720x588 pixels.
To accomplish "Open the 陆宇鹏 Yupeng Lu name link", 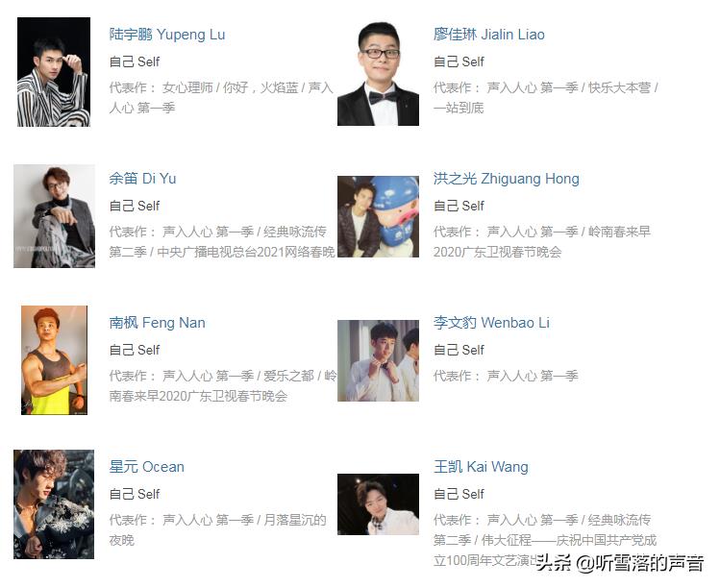I will click(167, 35).
